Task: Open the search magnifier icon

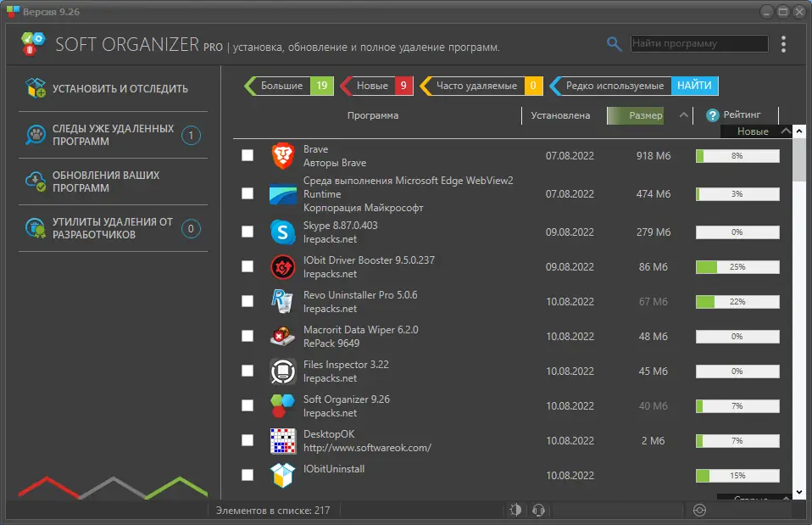Action: [614, 42]
